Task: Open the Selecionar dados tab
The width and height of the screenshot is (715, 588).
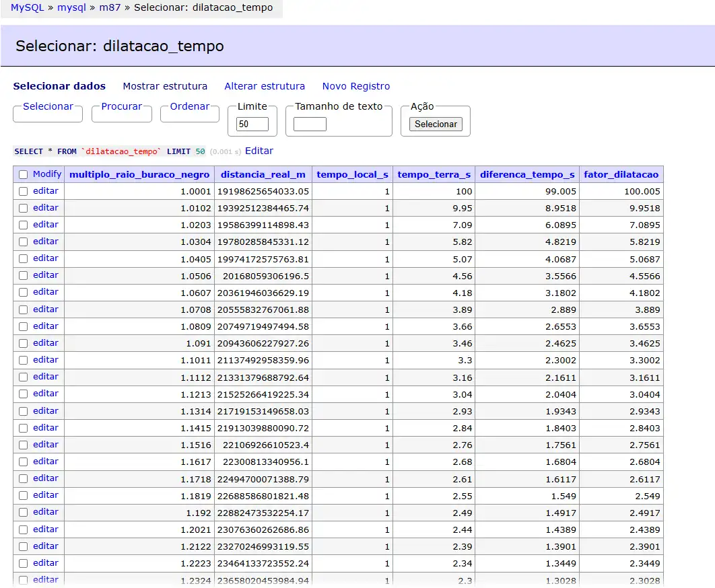Action: [59, 86]
